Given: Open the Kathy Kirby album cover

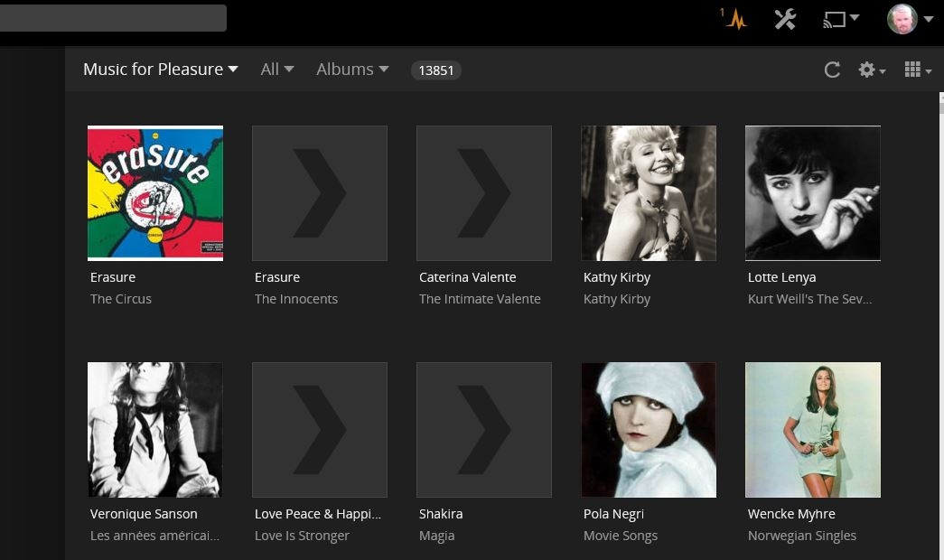Looking at the screenshot, I should (649, 193).
